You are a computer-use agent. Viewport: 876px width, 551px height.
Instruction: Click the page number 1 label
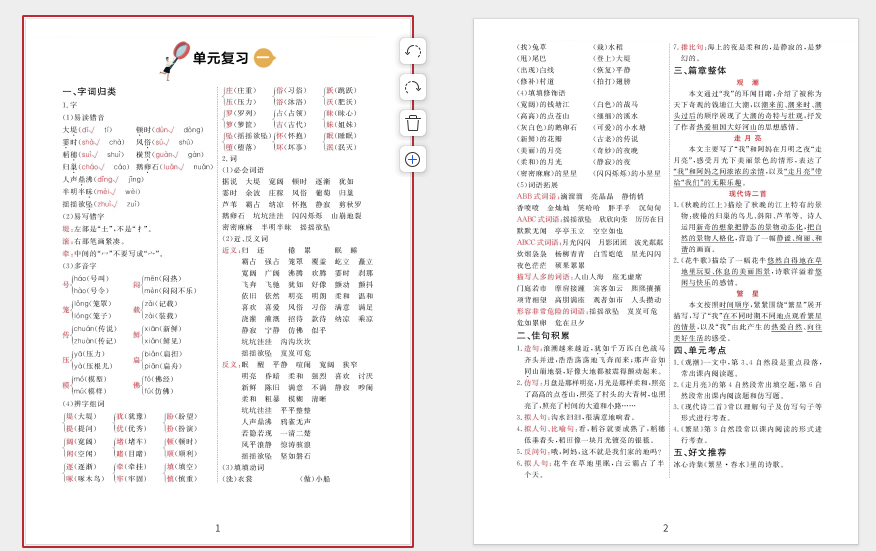218,528
